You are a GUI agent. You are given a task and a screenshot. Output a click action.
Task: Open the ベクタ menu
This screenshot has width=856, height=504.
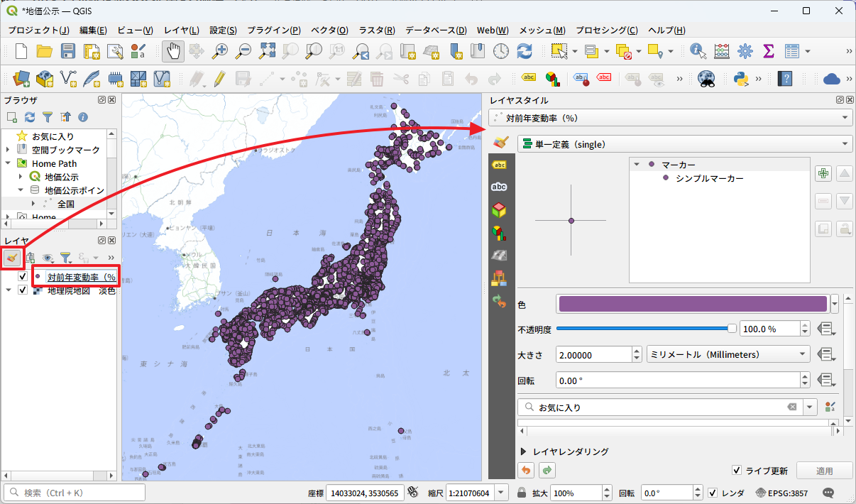(329, 31)
